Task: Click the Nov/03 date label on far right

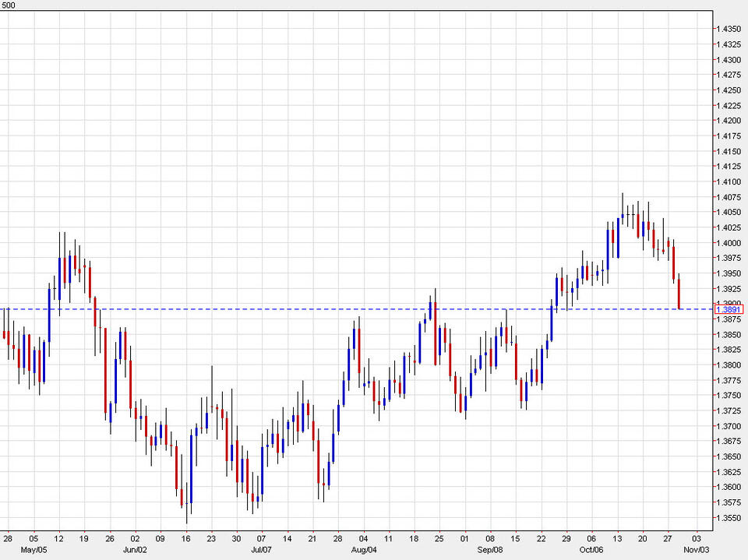Action: pyautogui.click(x=696, y=548)
